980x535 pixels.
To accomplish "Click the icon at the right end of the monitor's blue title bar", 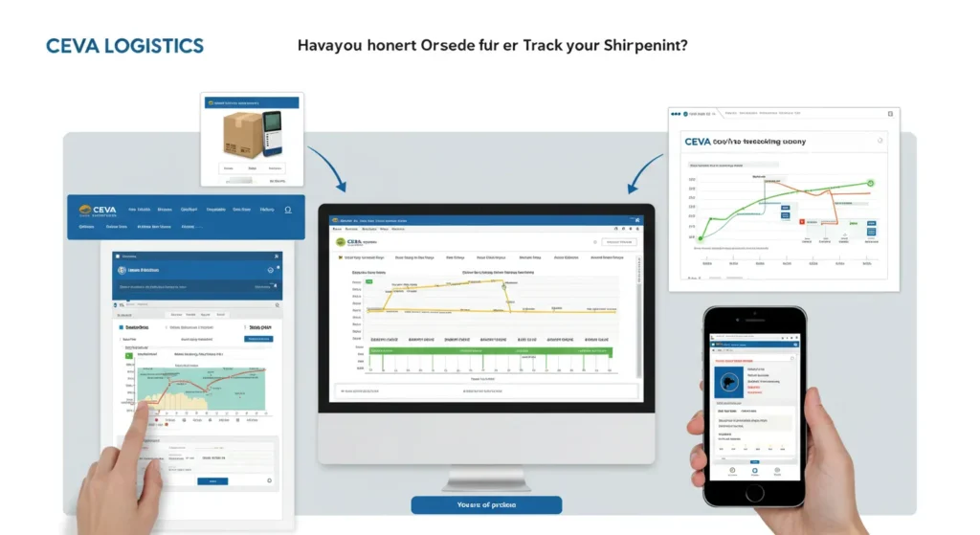I will click(x=636, y=220).
